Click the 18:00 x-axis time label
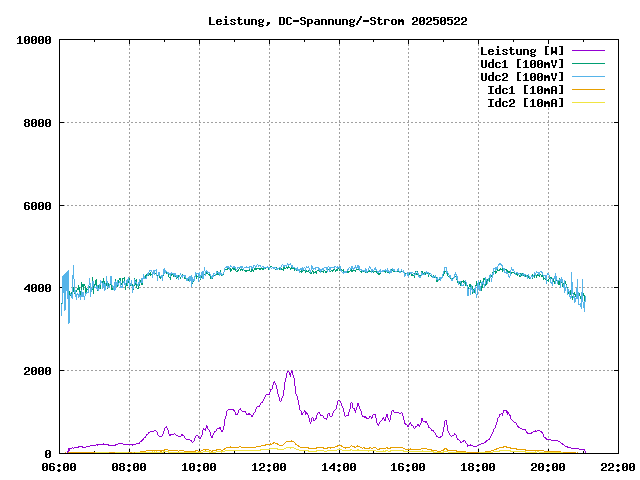 (x=478, y=467)
